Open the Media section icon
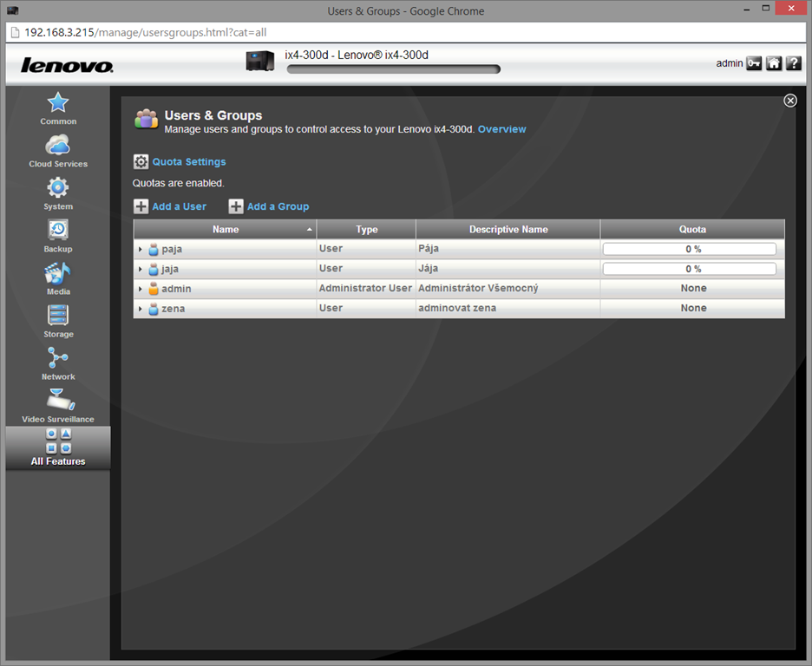This screenshot has height=666, width=812. click(58, 273)
